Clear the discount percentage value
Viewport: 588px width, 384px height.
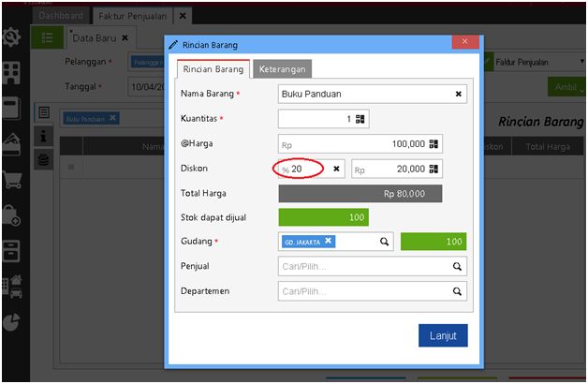click(336, 169)
